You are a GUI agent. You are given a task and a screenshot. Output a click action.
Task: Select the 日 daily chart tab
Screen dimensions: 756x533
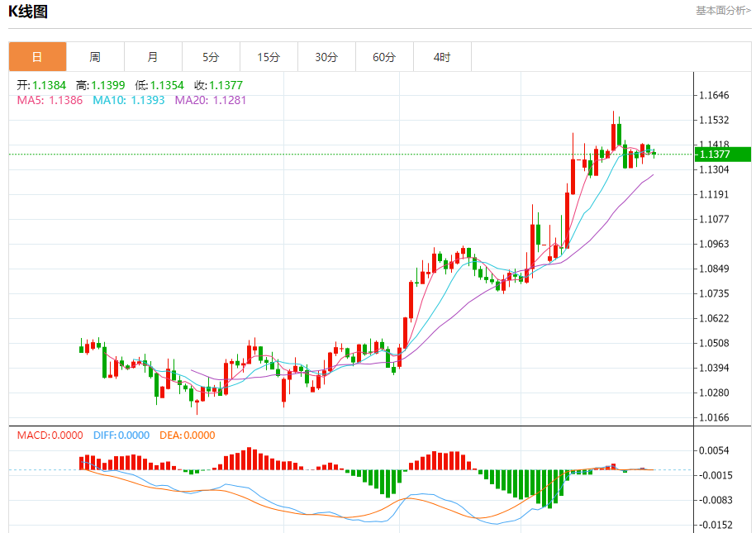point(38,57)
